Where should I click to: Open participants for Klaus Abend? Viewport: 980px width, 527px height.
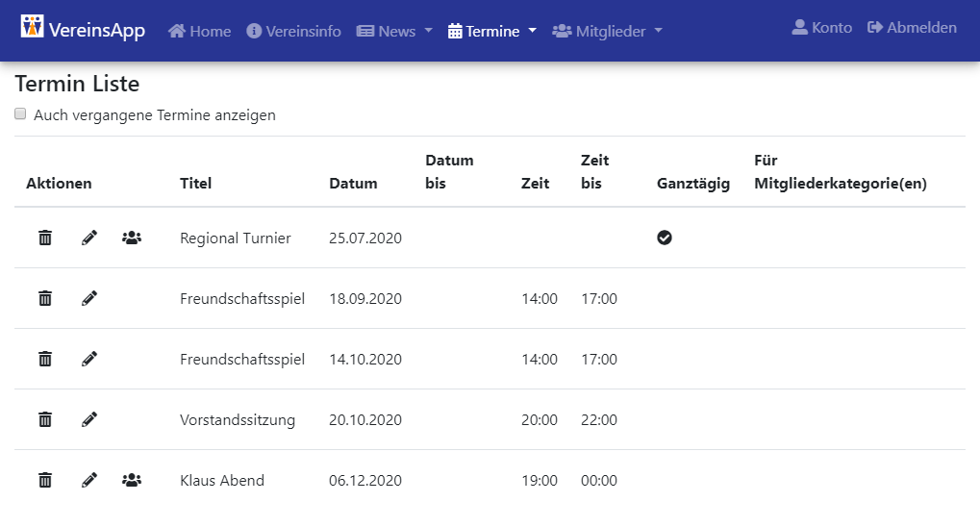coord(131,480)
